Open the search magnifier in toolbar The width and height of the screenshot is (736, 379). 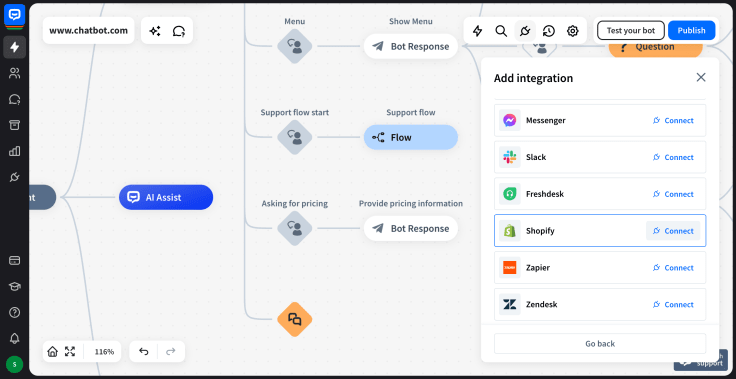(x=501, y=31)
